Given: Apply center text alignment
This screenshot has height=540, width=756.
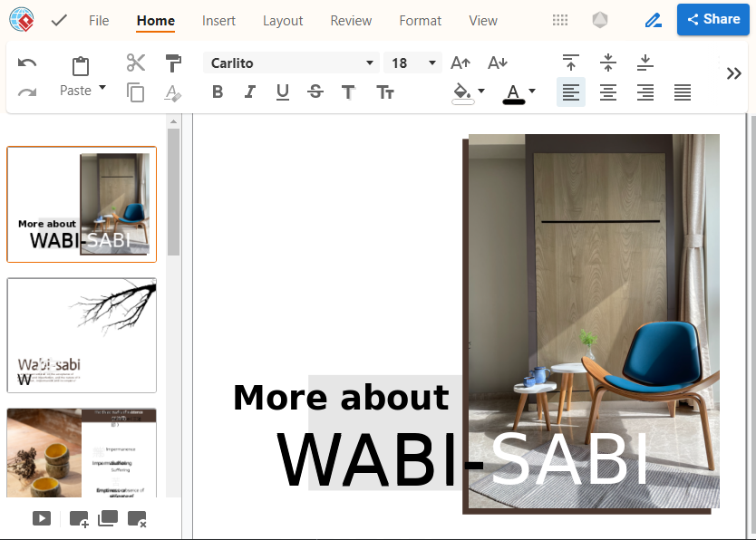Looking at the screenshot, I should tap(608, 92).
